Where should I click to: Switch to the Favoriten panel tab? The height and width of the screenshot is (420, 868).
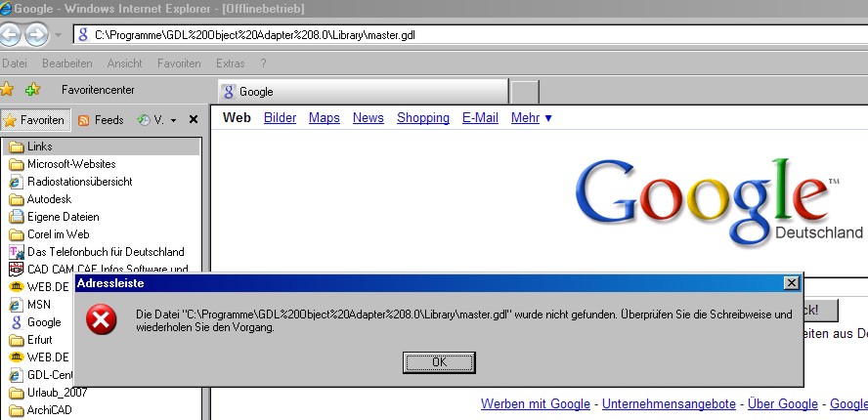tap(35, 120)
